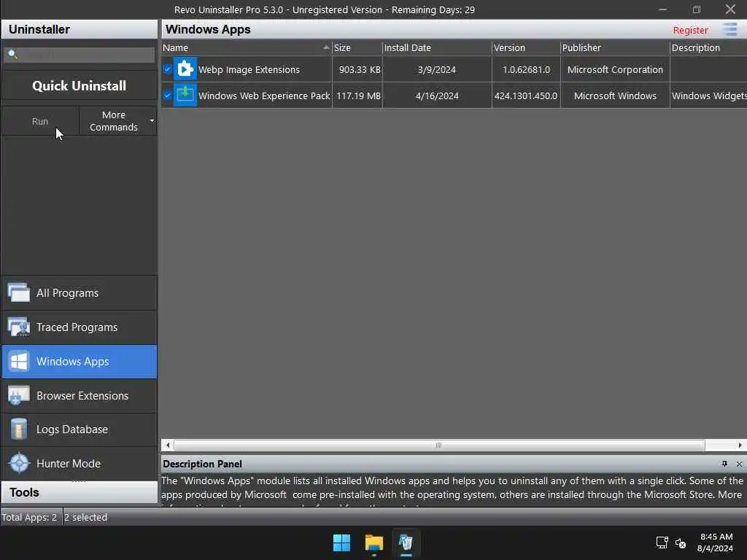Click the Install Date column header
747x560 pixels.
pos(436,47)
